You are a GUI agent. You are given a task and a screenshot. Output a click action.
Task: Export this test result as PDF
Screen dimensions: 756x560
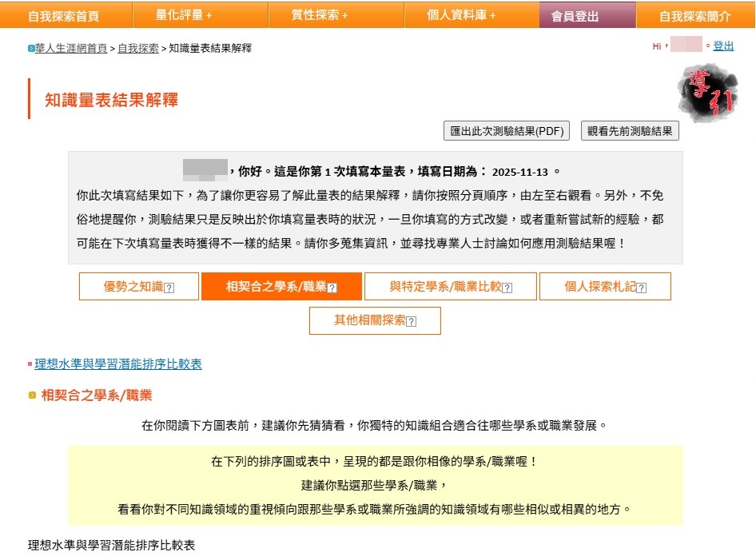click(507, 132)
